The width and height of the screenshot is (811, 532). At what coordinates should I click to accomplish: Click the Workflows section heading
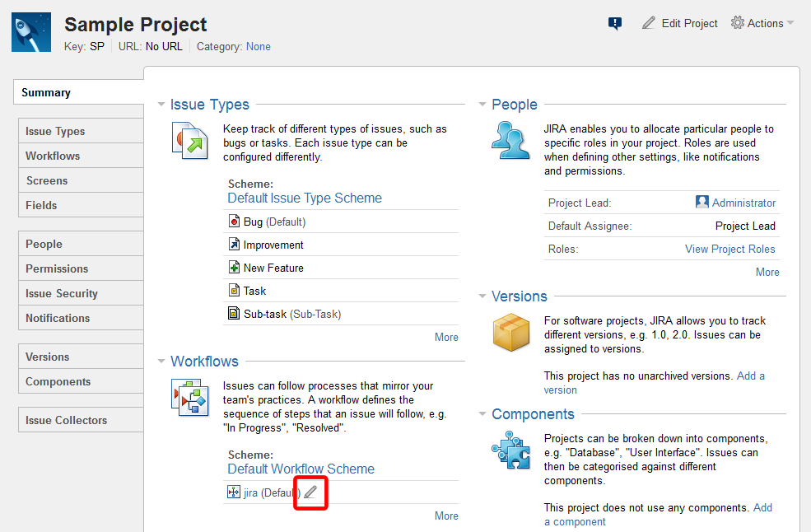click(x=204, y=362)
